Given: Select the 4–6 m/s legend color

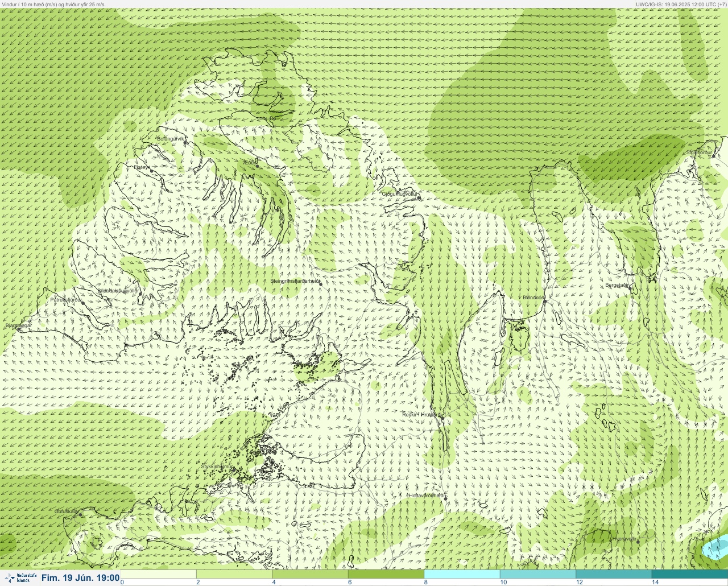Looking at the screenshot, I should click(x=310, y=574).
